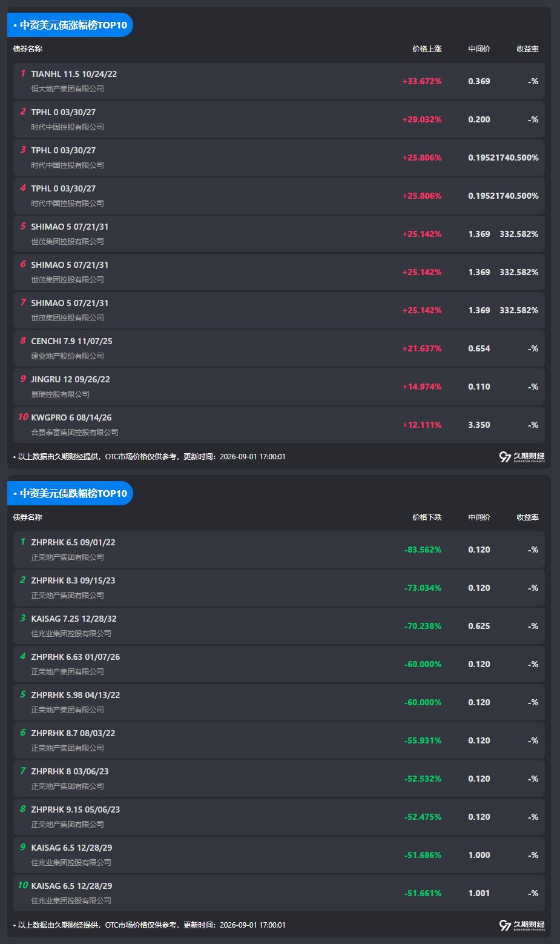Open the TIANHL 11.5 10/24/22 bond

[74, 74]
